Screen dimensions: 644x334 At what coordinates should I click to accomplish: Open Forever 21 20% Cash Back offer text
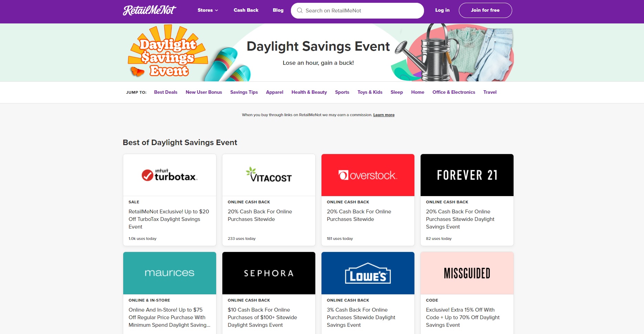click(460, 219)
